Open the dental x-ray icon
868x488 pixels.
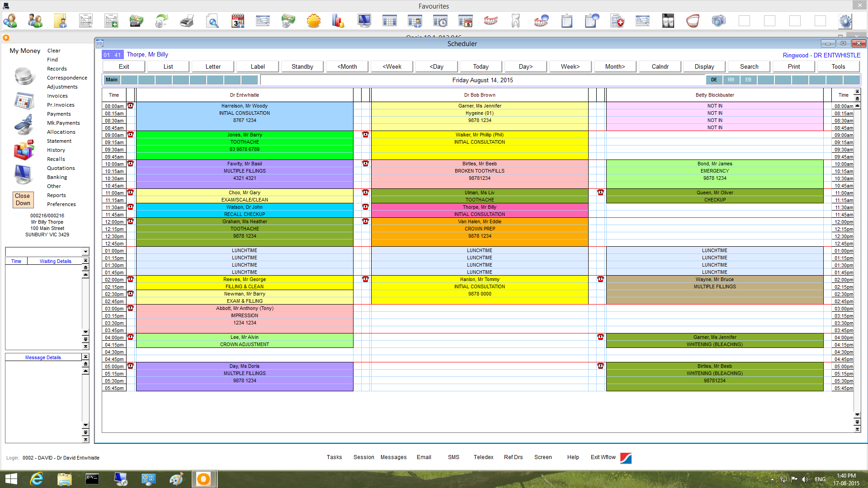pyautogui.click(x=668, y=21)
